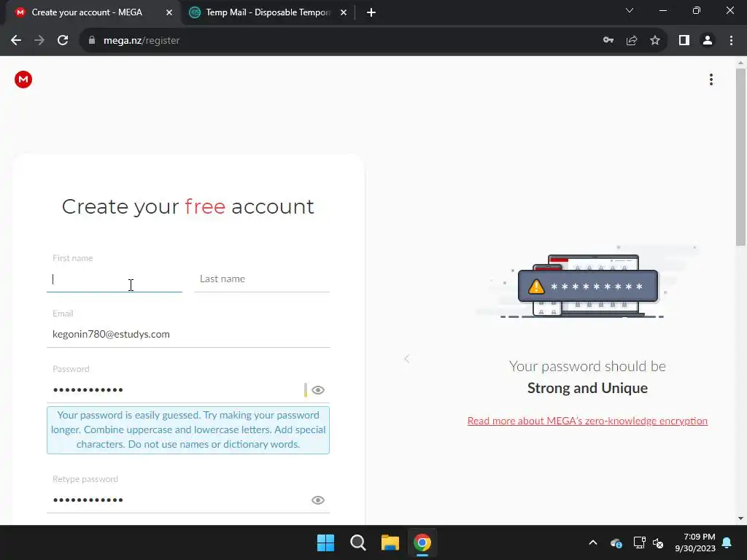The width and height of the screenshot is (747, 560).
Task: Click the address bar URL mega.nz/register
Action: pos(142,41)
